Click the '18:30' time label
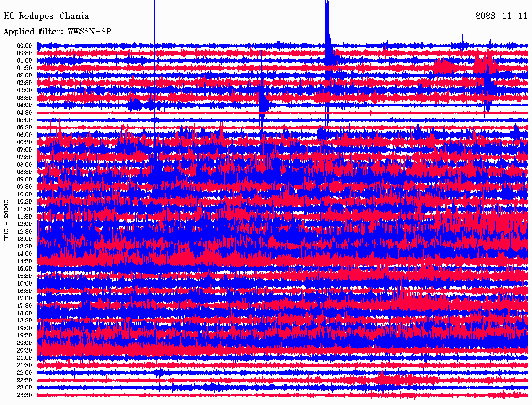The height and width of the screenshot is (405, 532). 24,321
